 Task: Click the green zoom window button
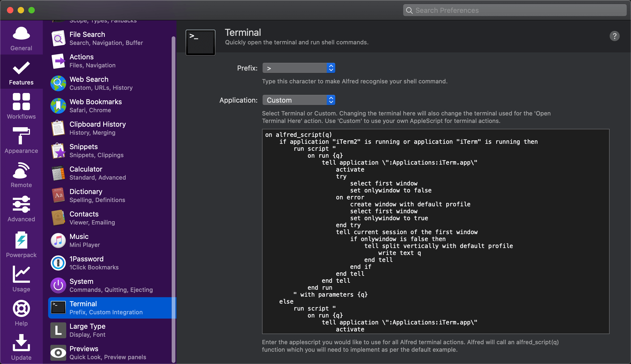[x=32, y=10]
